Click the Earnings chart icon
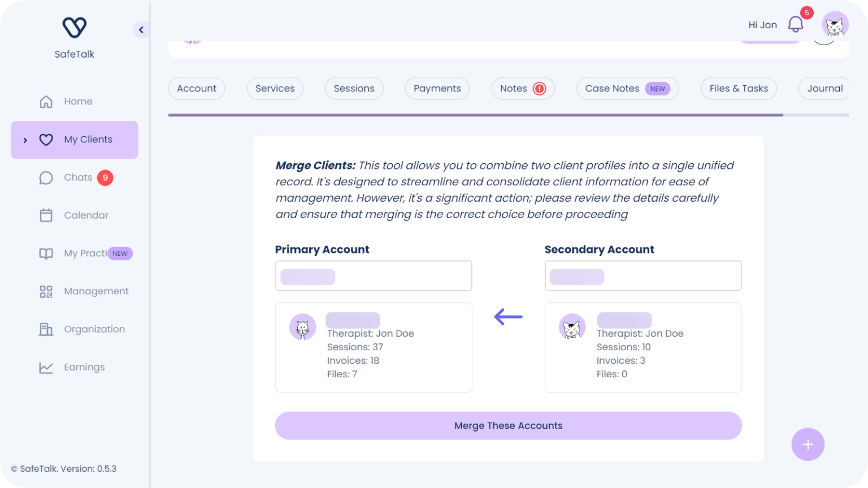 [46, 368]
